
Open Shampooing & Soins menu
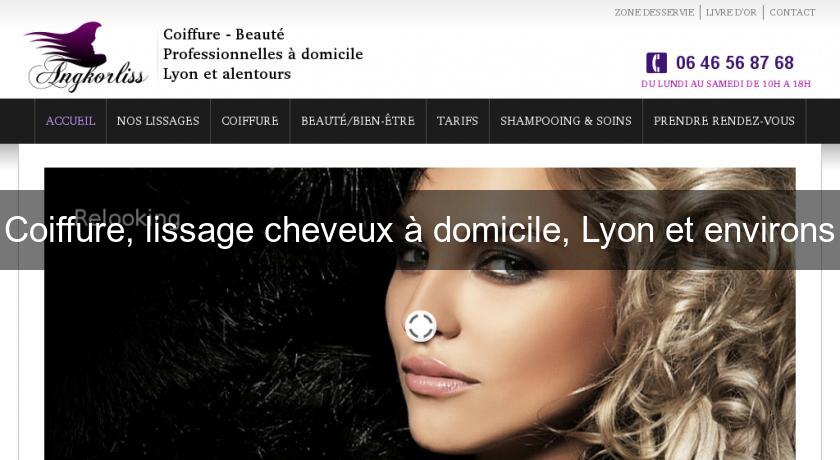pyautogui.click(x=566, y=121)
